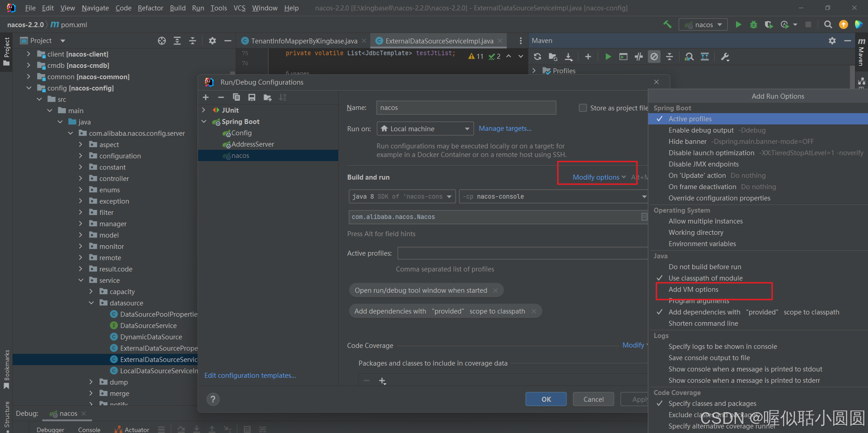Open Run on Local machine dropdown

pyautogui.click(x=425, y=129)
